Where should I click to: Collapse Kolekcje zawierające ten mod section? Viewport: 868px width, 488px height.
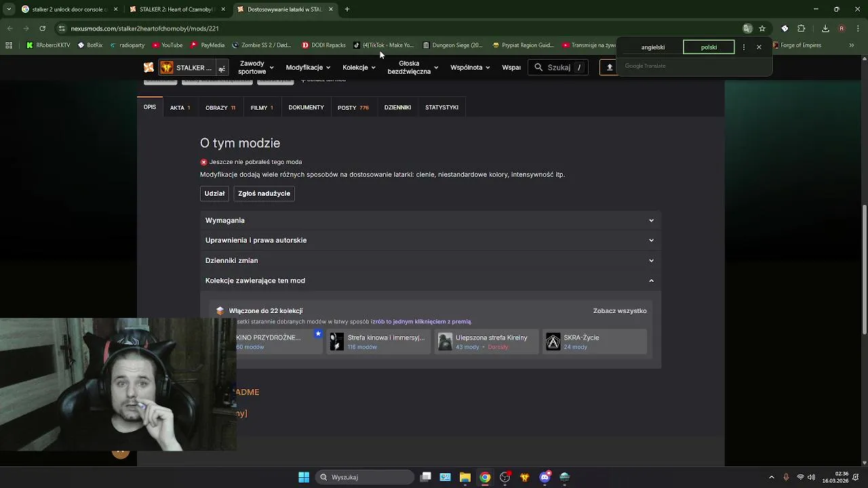tap(430, 281)
